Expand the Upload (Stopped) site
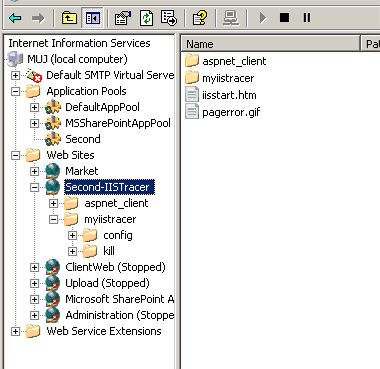This screenshot has height=369, width=380. [34, 283]
